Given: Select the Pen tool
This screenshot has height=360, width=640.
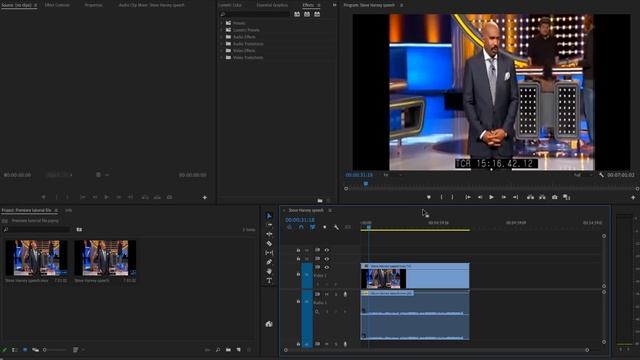Looking at the screenshot, I should [269, 262].
